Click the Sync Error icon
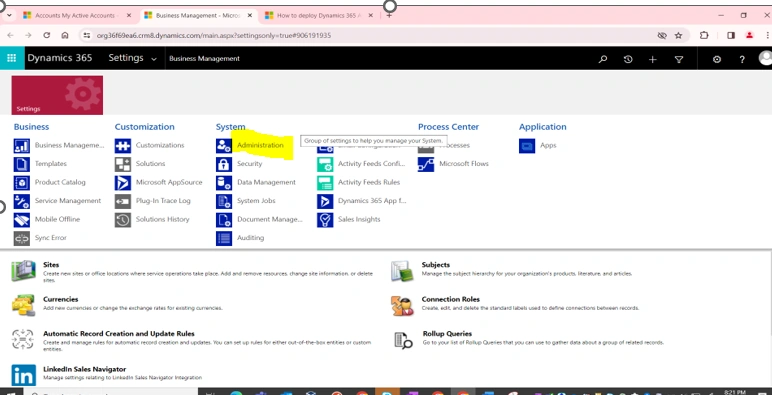Screen dimensions: 772x395 [x=22, y=238]
